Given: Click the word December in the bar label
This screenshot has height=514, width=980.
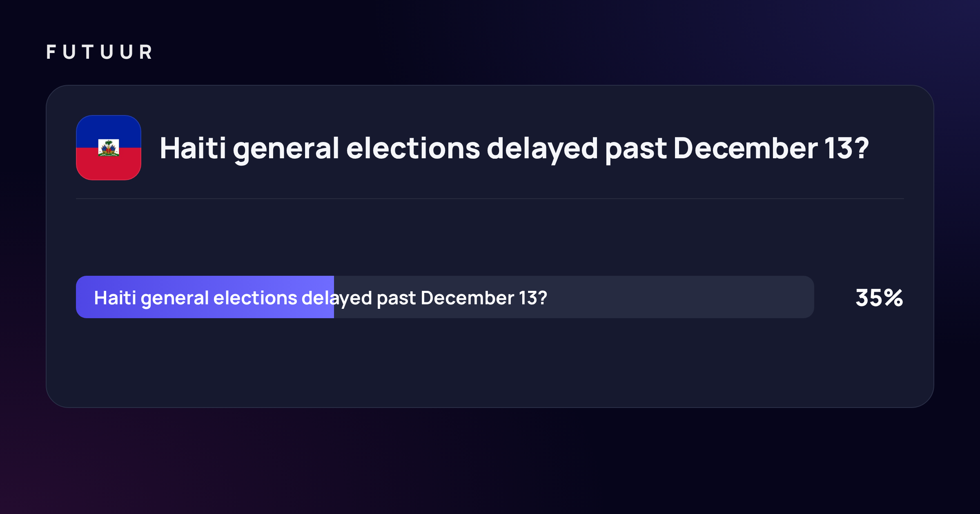Looking at the screenshot, I should [467, 298].
